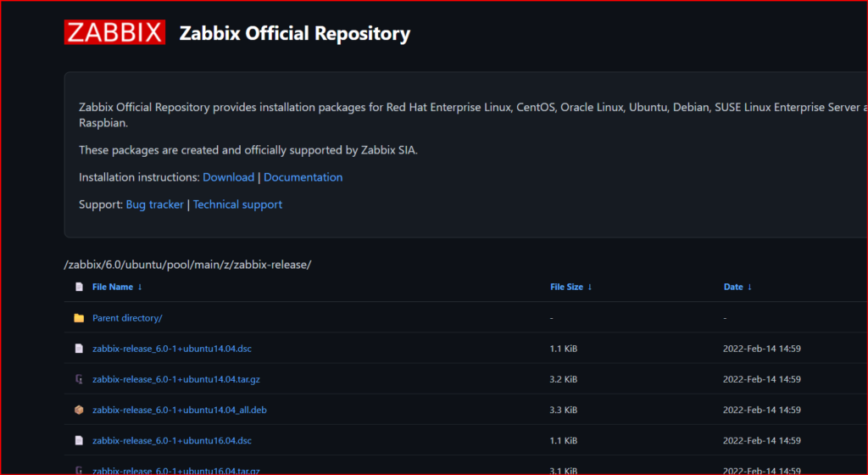Click the Zabbix Official Repository heading
Screen dimensions: 868x475
pos(294,33)
